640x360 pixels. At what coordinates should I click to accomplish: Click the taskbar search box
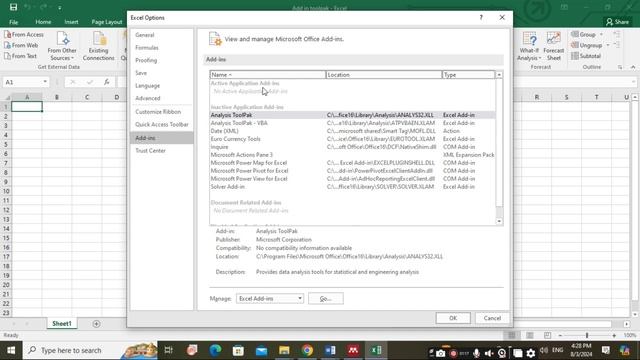click(x=90, y=350)
